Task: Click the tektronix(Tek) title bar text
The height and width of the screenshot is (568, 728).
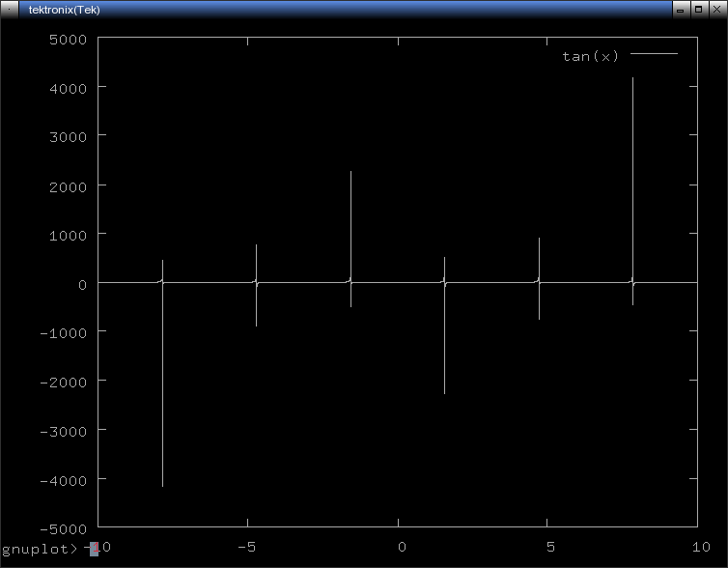Action: click(64, 10)
